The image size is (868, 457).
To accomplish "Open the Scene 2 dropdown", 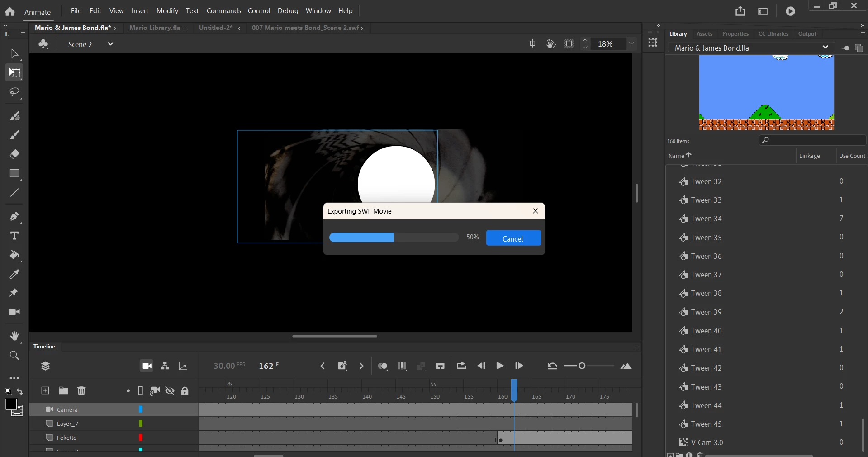I will coord(110,44).
